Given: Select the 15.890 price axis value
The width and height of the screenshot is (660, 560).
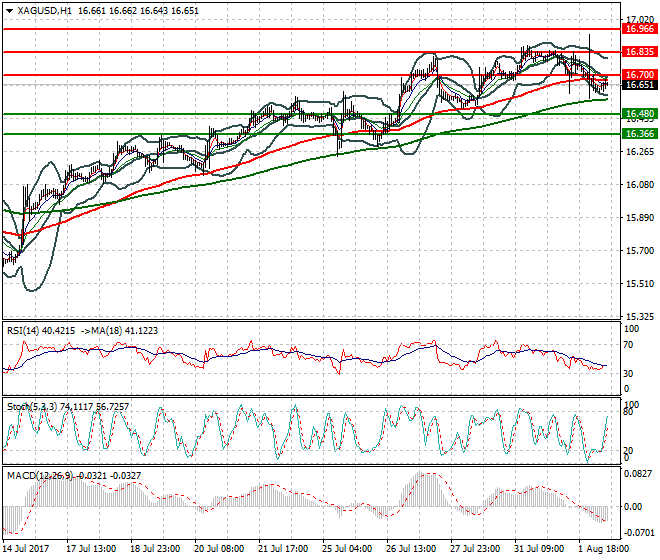Looking at the screenshot, I should point(640,218).
